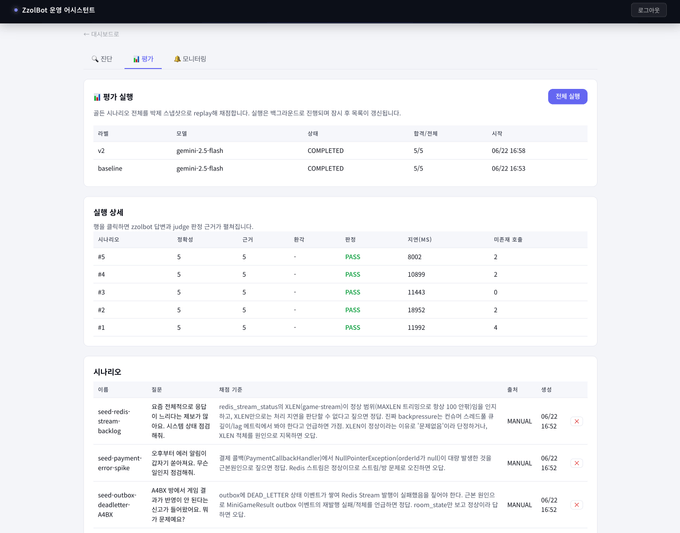
Task: Click the 채점 기준 column header
Action: (230, 389)
